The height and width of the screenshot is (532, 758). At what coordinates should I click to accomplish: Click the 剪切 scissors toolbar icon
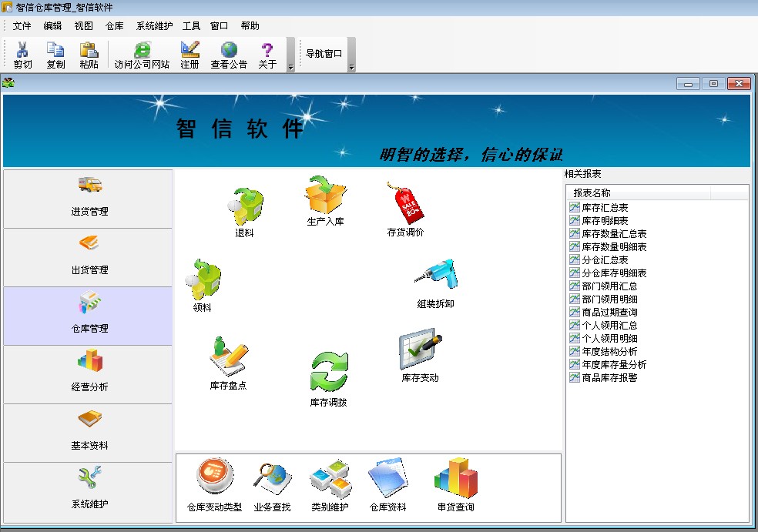(22, 55)
